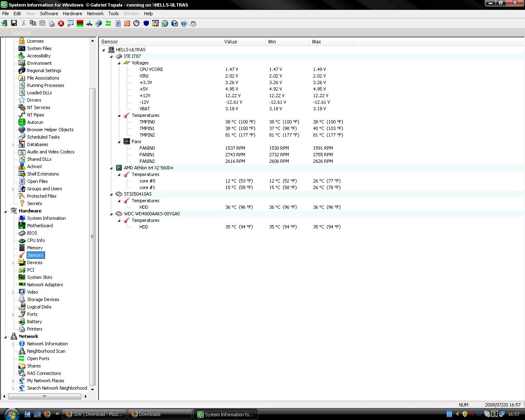Select the FANIN1 fan row
The width and height of the screenshot is (525, 420).
click(x=147, y=155)
